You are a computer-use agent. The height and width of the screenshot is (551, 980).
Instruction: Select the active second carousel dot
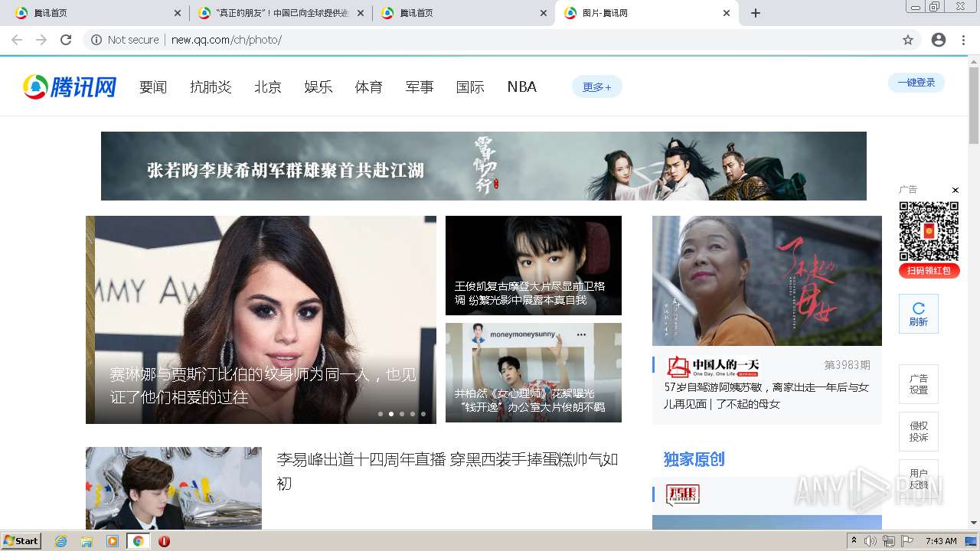point(391,414)
